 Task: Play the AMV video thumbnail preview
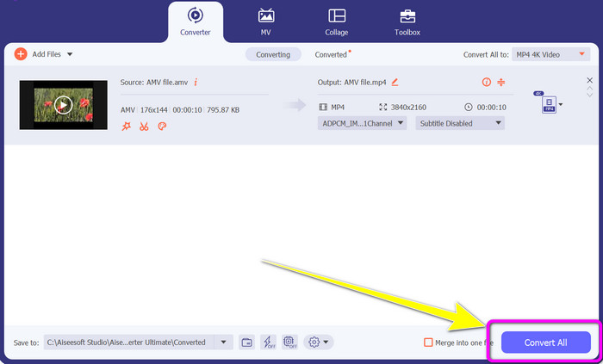tap(63, 105)
